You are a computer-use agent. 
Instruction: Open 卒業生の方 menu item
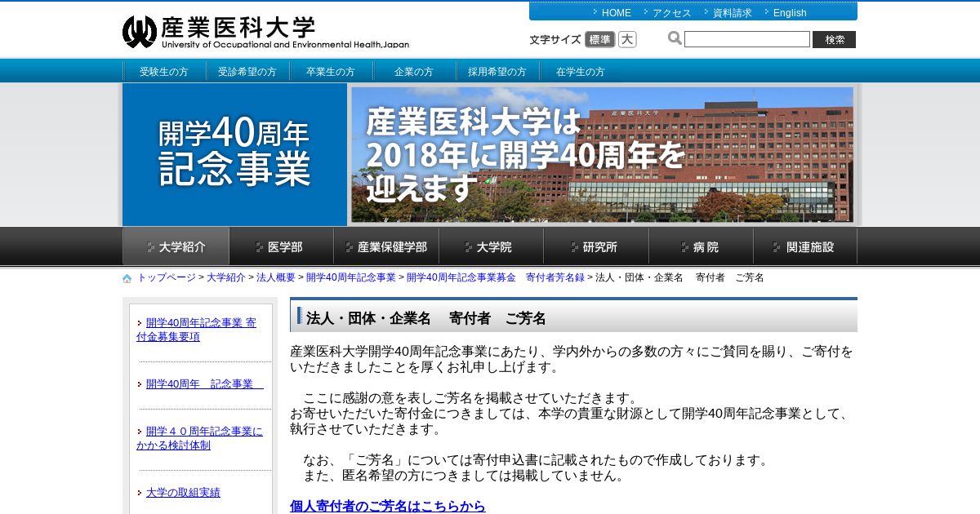point(331,72)
